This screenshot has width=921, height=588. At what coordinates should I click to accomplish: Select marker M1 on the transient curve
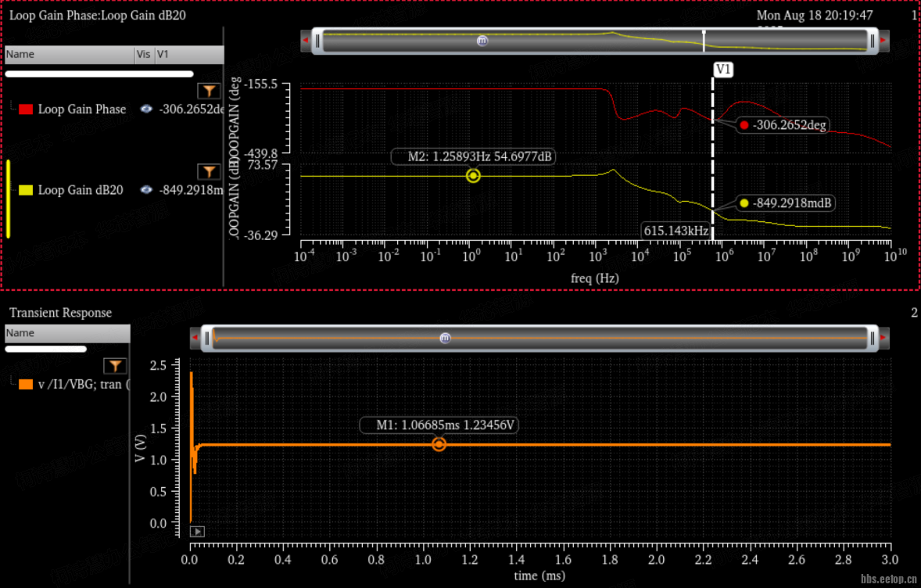[x=439, y=445]
